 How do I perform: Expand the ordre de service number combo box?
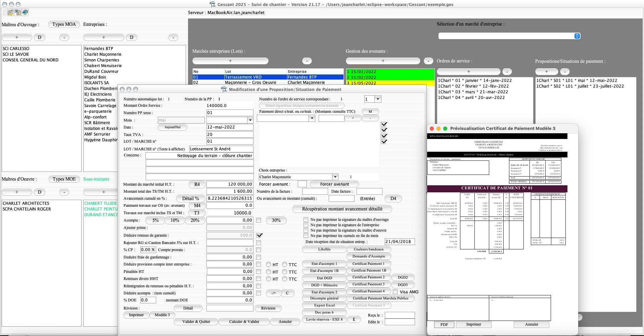click(x=378, y=99)
